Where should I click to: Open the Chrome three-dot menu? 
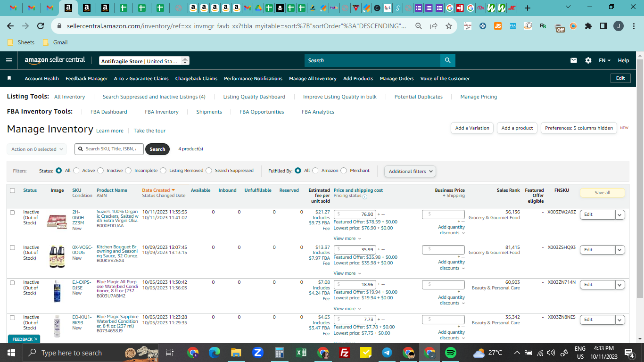coord(634,26)
